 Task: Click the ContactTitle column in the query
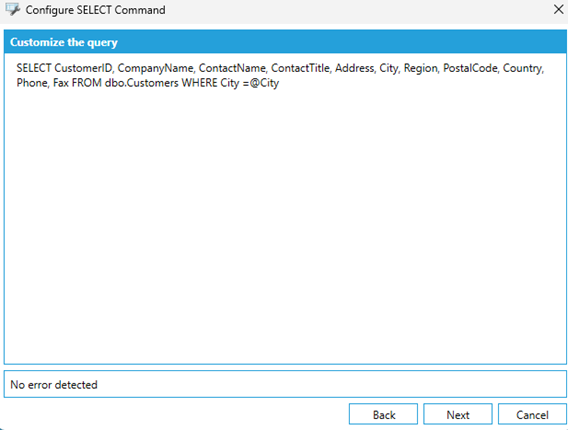click(x=300, y=68)
